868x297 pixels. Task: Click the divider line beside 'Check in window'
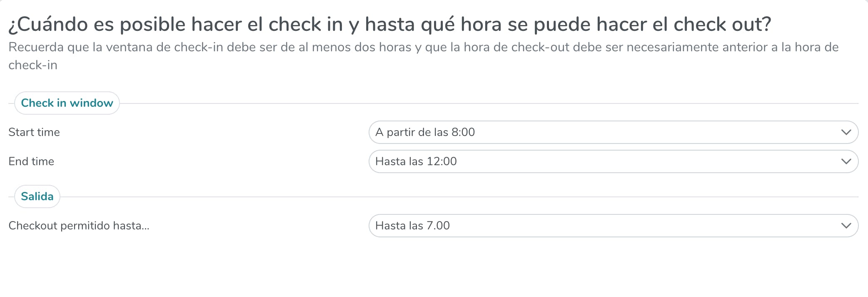click(487, 103)
